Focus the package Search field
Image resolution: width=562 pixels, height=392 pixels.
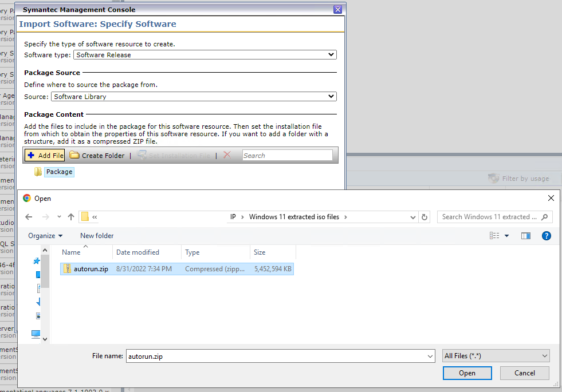pos(288,155)
